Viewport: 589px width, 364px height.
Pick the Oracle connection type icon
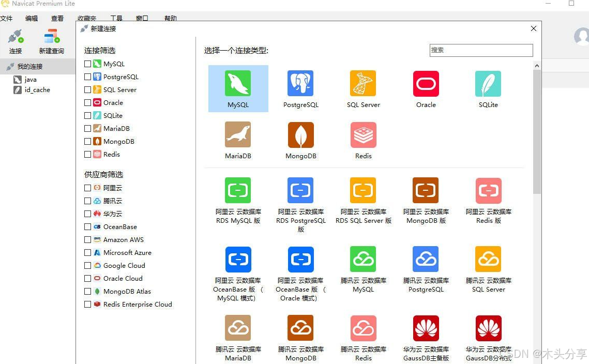(426, 83)
